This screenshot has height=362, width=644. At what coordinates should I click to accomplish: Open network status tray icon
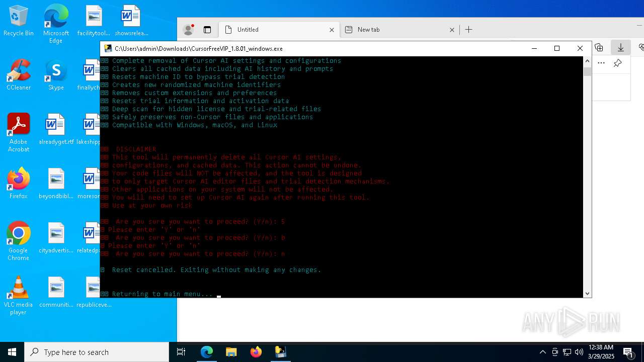click(567, 352)
